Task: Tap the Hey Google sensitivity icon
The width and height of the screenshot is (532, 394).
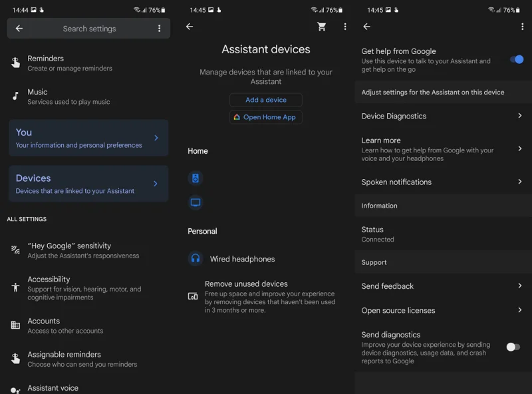Action: [15, 250]
